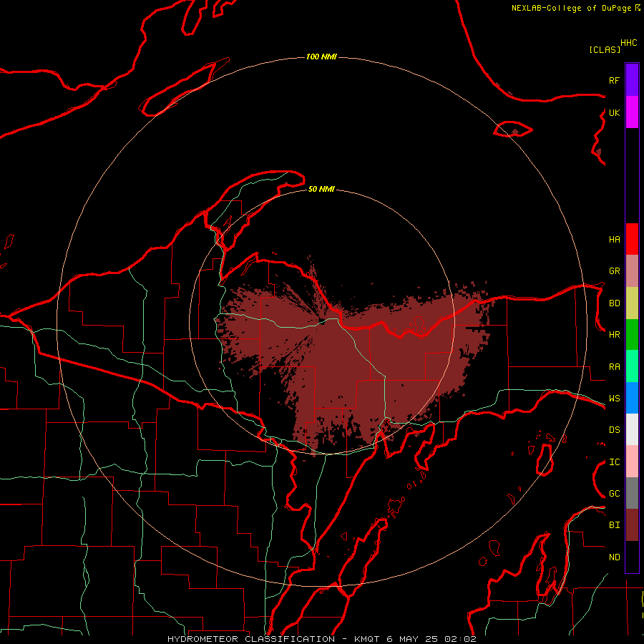
Task: Select the yellow BD legend color
Action: pyautogui.click(x=632, y=303)
